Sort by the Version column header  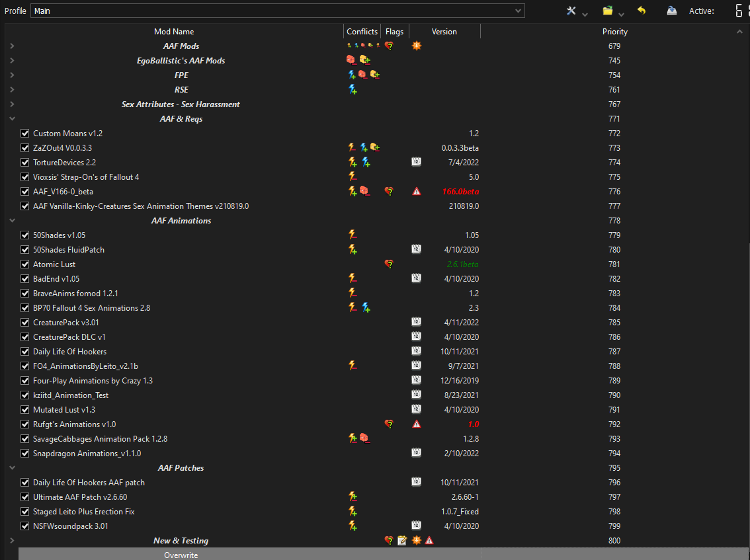pyautogui.click(x=444, y=32)
